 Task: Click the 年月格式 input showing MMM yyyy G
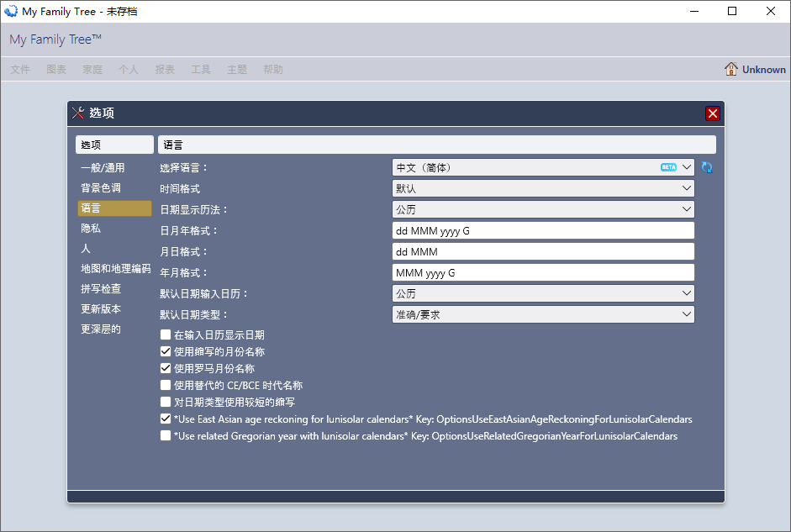pos(543,273)
